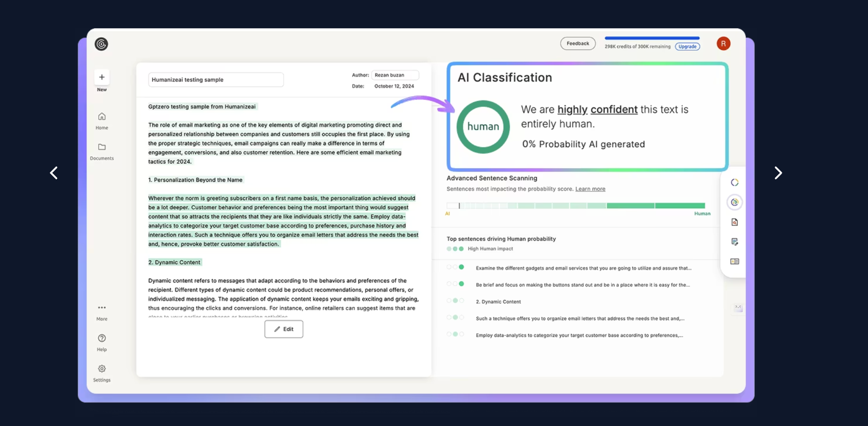The height and width of the screenshot is (426, 868).
Task: Select the basic scan ring icon in right toolbar
Action: (734, 182)
